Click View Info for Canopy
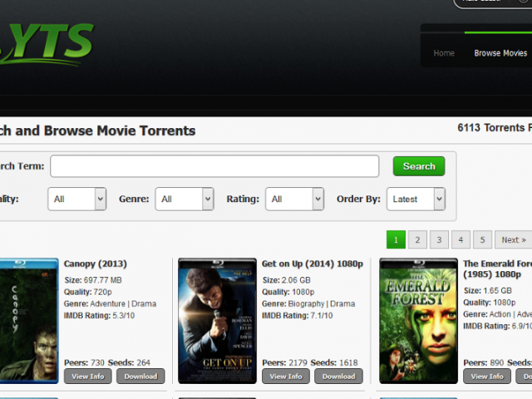 (88, 377)
